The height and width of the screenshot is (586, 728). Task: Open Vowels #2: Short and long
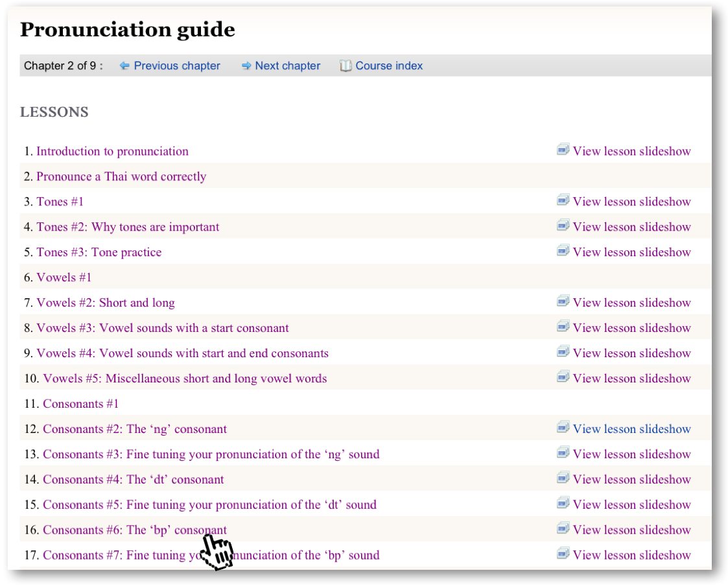point(106,303)
